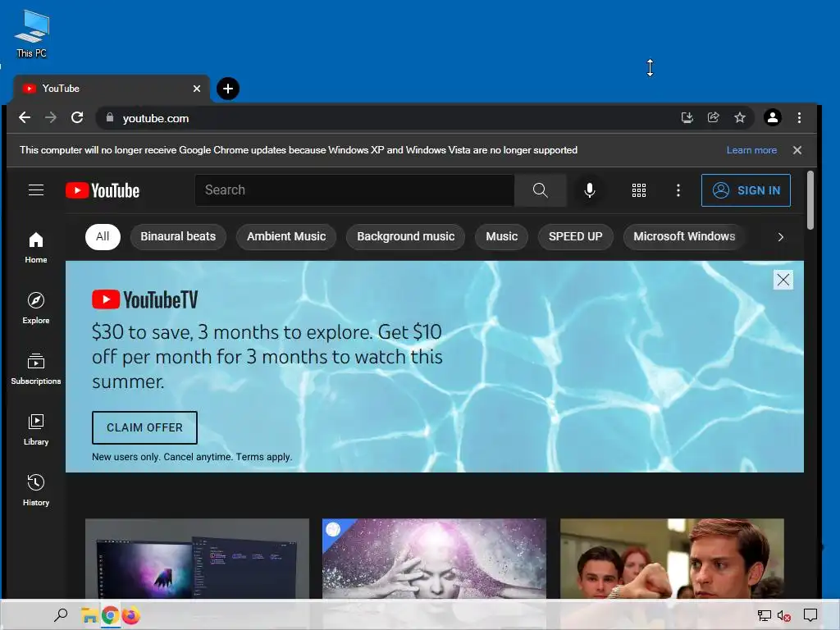Launch Firefox from the taskbar
This screenshot has width=840, height=630.
[130, 615]
